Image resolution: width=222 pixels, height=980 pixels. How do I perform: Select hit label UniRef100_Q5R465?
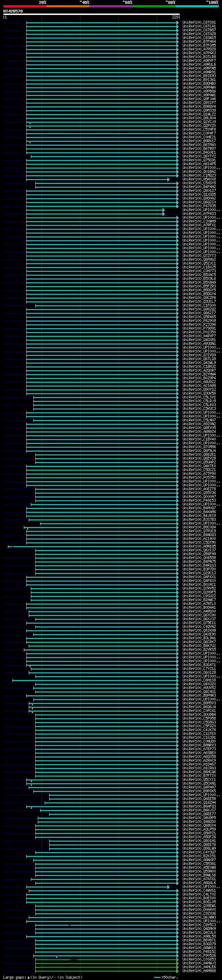click(199, 317)
